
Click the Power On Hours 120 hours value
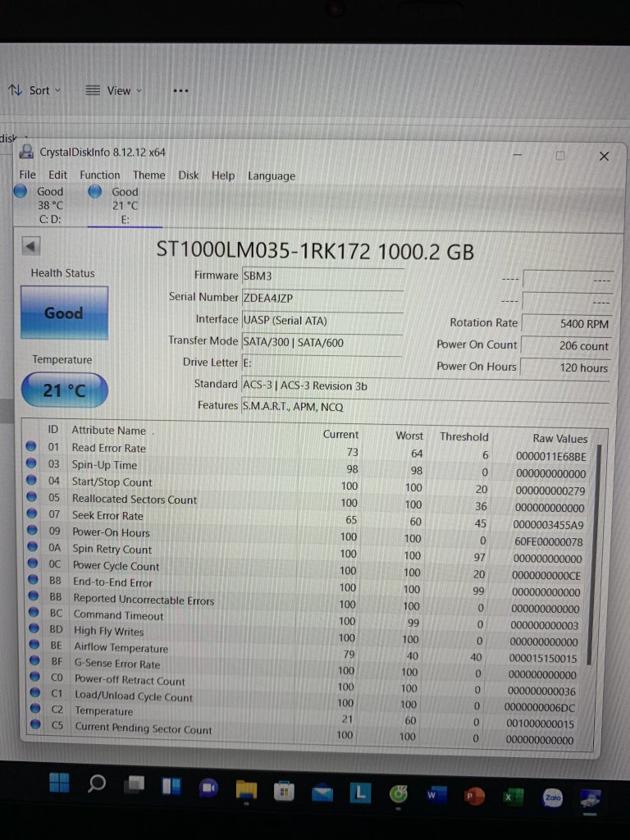566,367
